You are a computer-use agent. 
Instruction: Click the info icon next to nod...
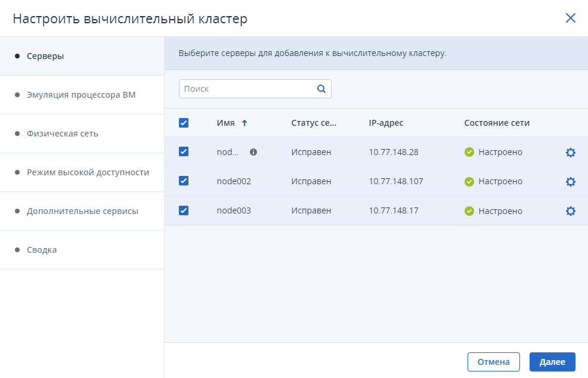coord(253,152)
